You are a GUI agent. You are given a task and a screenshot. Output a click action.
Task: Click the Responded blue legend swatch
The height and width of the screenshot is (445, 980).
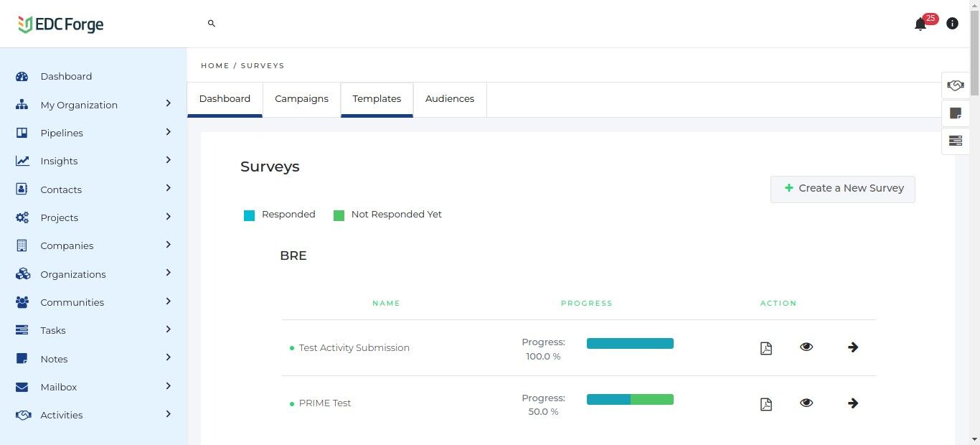coord(249,215)
